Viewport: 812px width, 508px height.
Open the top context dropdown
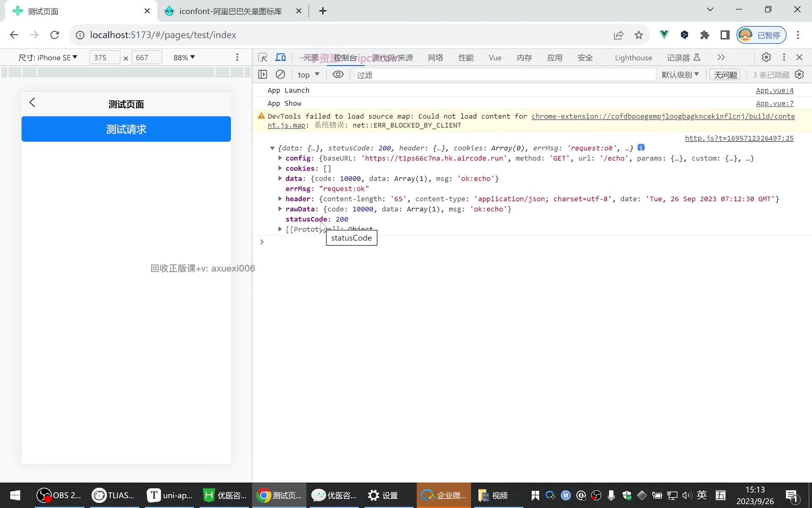pos(309,75)
